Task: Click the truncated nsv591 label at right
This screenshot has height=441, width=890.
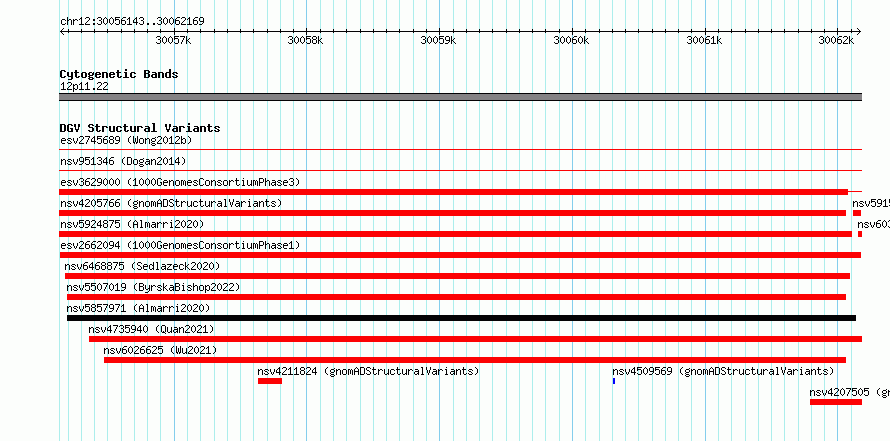Action: pos(871,203)
